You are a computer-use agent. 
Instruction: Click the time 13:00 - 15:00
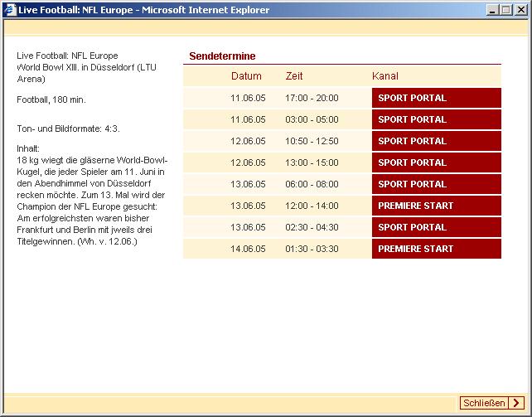(312, 162)
